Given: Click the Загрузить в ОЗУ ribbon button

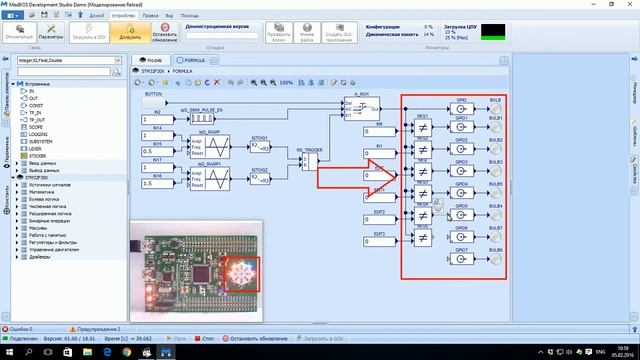Looking at the screenshot, I should (x=89, y=32).
